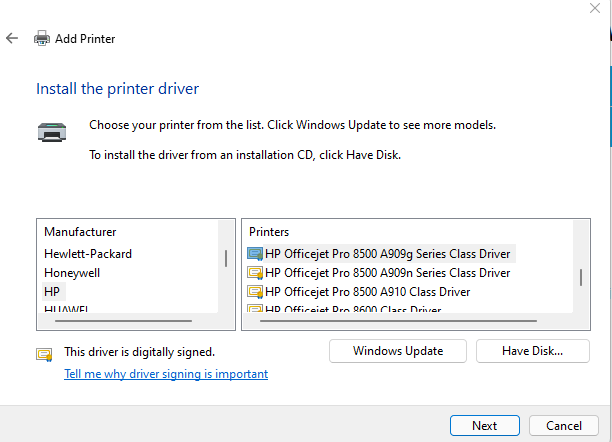Image resolution: width=612 pixels, height=442 pixels.
Task: Select HUAWEI manufacturer
Action: (66, 309)
